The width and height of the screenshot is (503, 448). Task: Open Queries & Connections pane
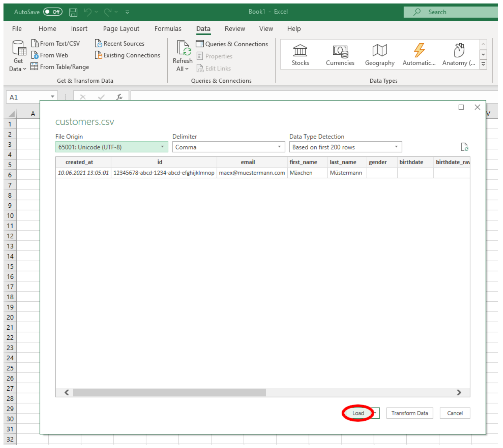(233, 44)
